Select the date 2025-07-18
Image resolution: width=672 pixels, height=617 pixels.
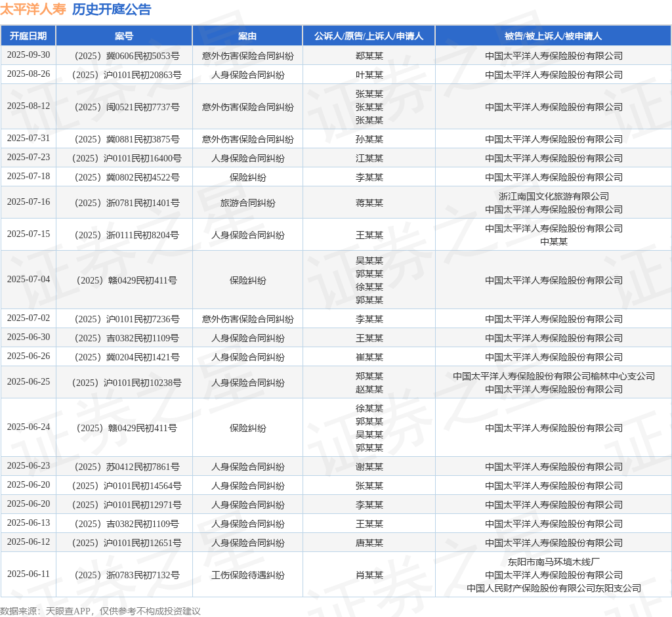[x=28, y=176]
